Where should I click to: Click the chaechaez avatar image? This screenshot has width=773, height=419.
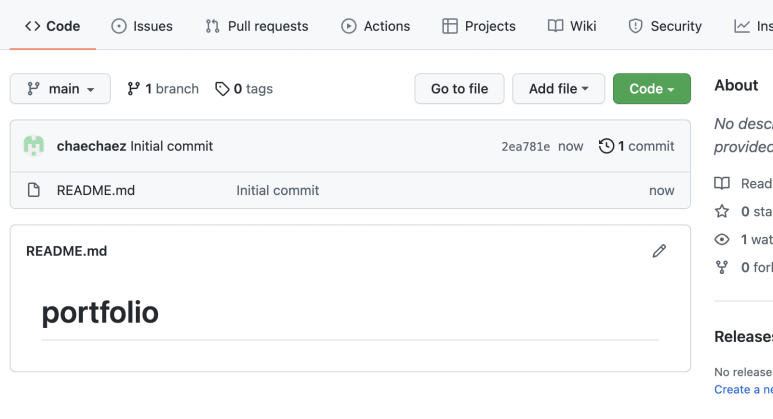click(34, 146)
